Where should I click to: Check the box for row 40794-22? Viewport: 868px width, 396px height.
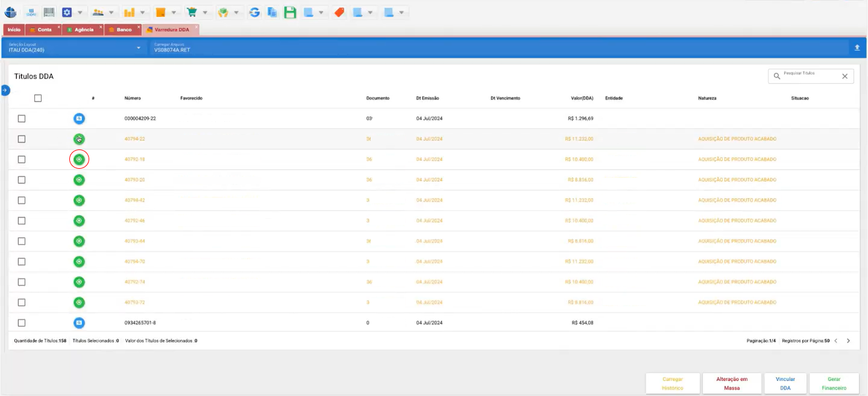22,139
